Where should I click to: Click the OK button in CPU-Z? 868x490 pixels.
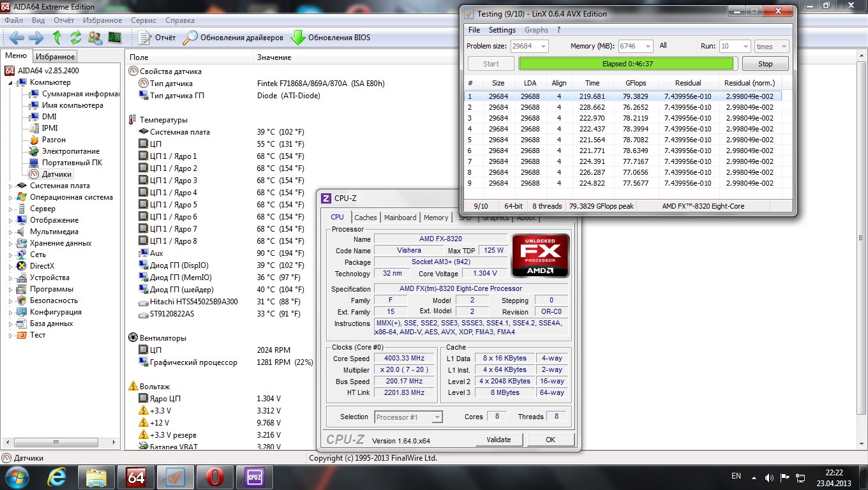tap(550, 440)
